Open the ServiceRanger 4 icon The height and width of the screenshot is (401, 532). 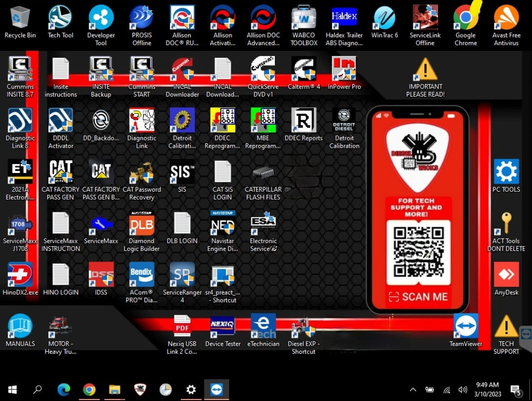coord(182,276)
